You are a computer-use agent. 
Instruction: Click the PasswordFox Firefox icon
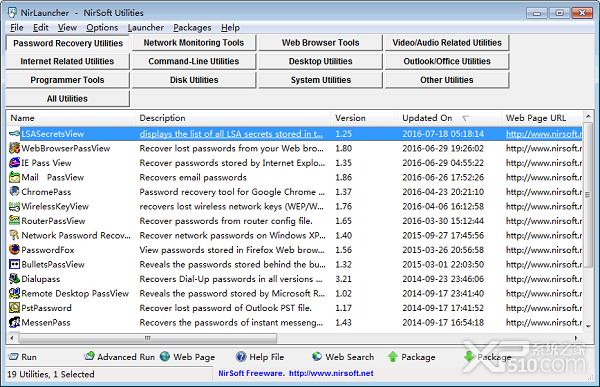(x=14, y=250)
